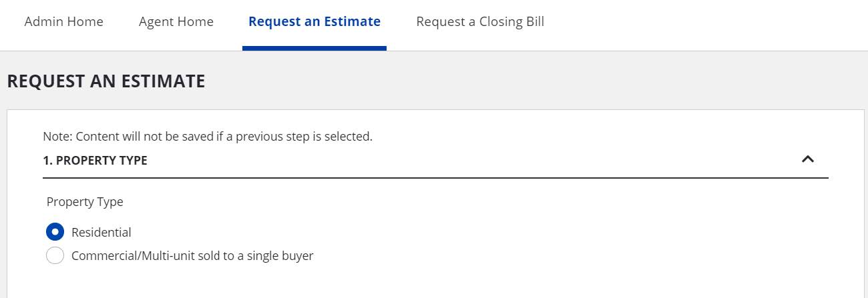Click the 'REQUEST AN ESTIMATE' page heading
This screenshot has width=868, height=298.
(105, 81)
